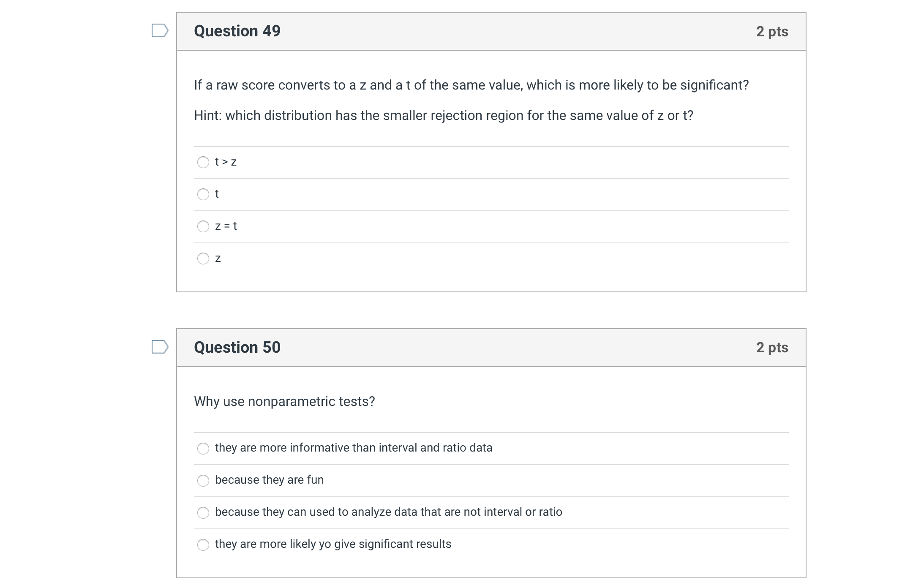Select the radio button for t > z

tap(203, 162)
